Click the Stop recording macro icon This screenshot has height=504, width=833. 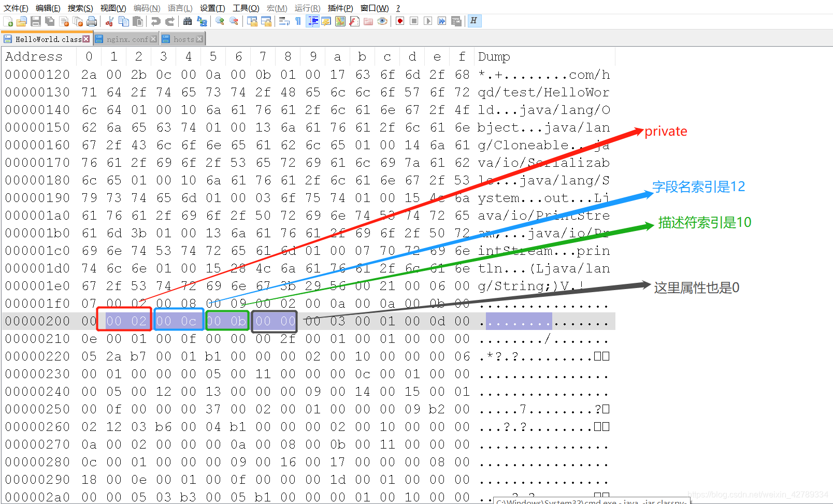click(414, 21)
